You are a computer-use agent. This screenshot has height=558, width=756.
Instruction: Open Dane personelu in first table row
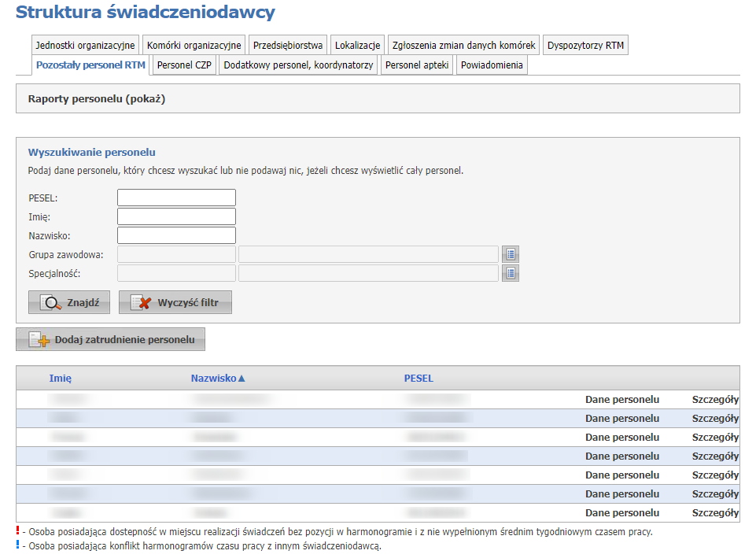(621, 400)
